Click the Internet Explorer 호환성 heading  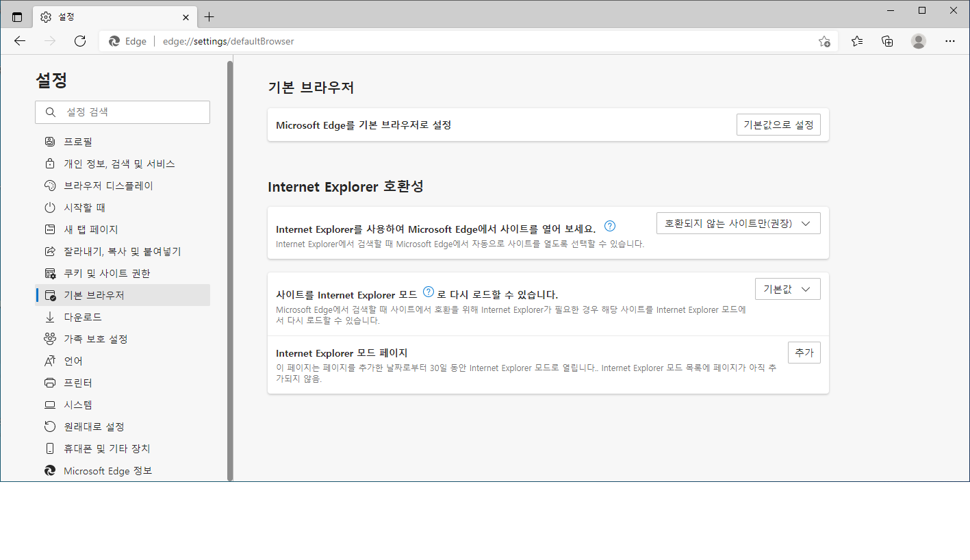tap(346, 186)
